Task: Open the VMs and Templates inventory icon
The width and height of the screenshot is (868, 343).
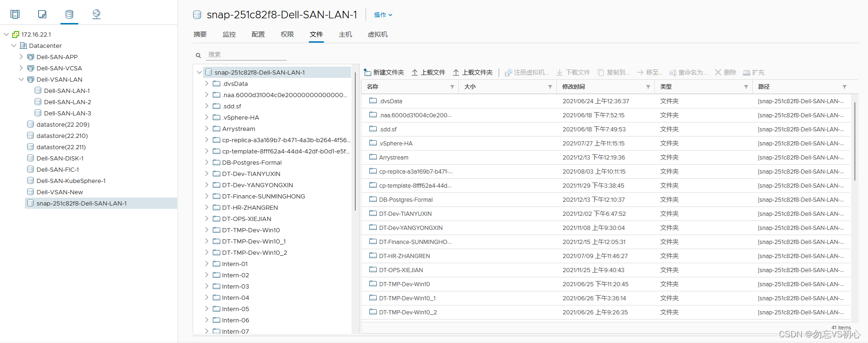Action: click(x=42, y=14)
